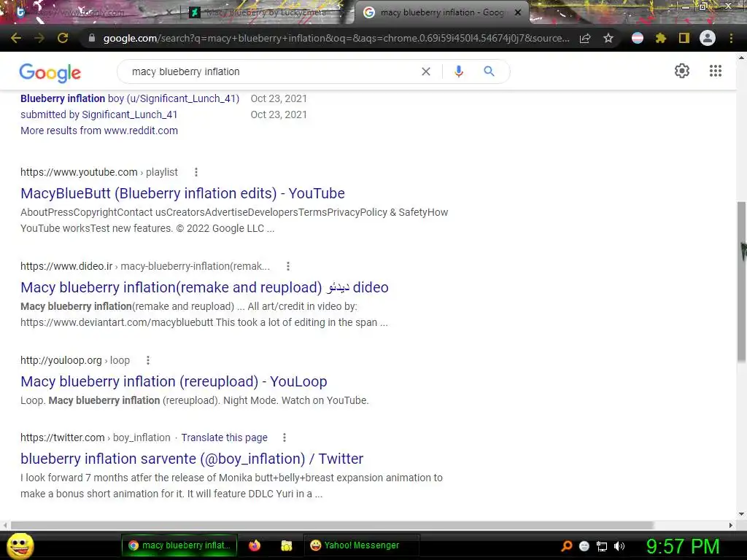Click the blue search magnifier icon
This screenshot has width=747, height=560.
point(489,71)
